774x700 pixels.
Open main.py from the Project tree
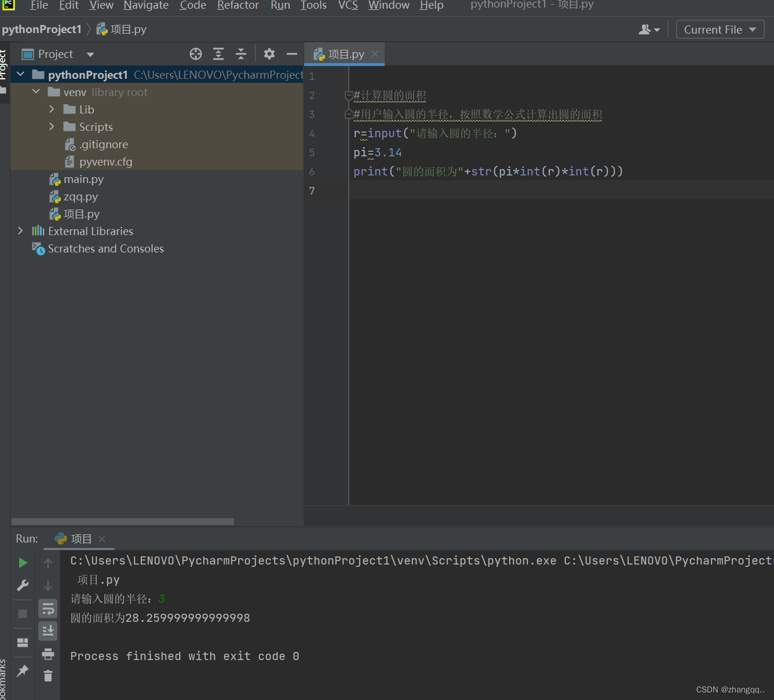point(83,179)
